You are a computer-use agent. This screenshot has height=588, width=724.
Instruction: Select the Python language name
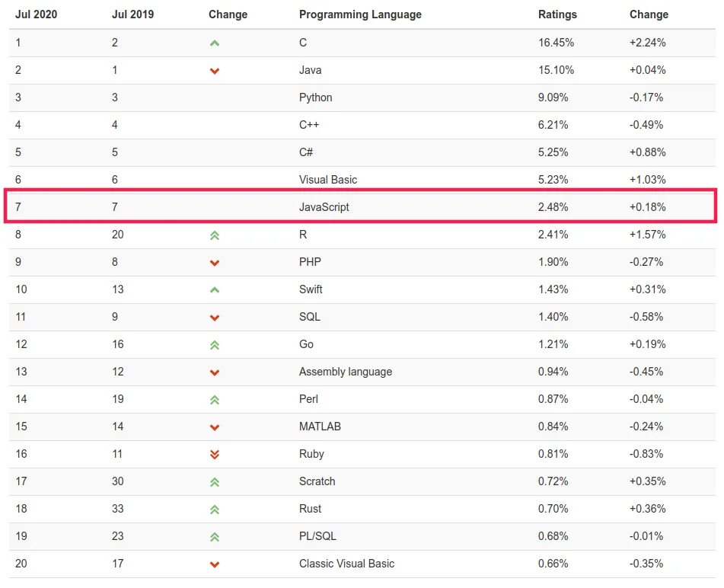coord(315,97)
